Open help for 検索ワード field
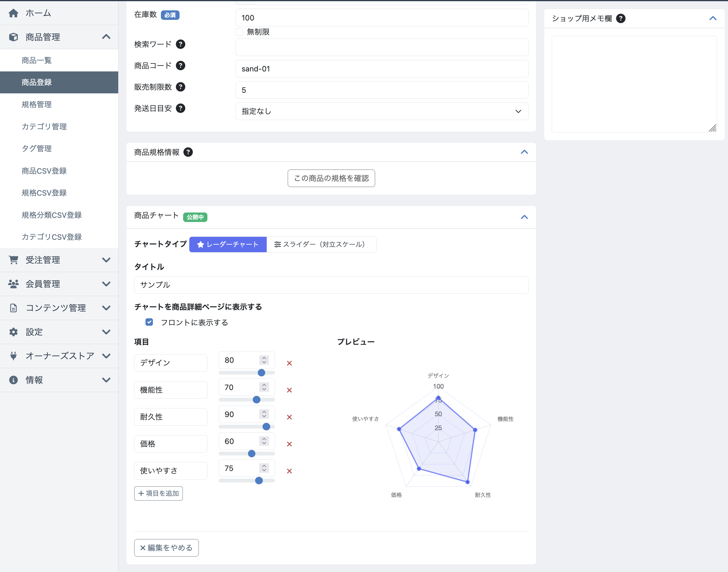 [x=180, y=44]
